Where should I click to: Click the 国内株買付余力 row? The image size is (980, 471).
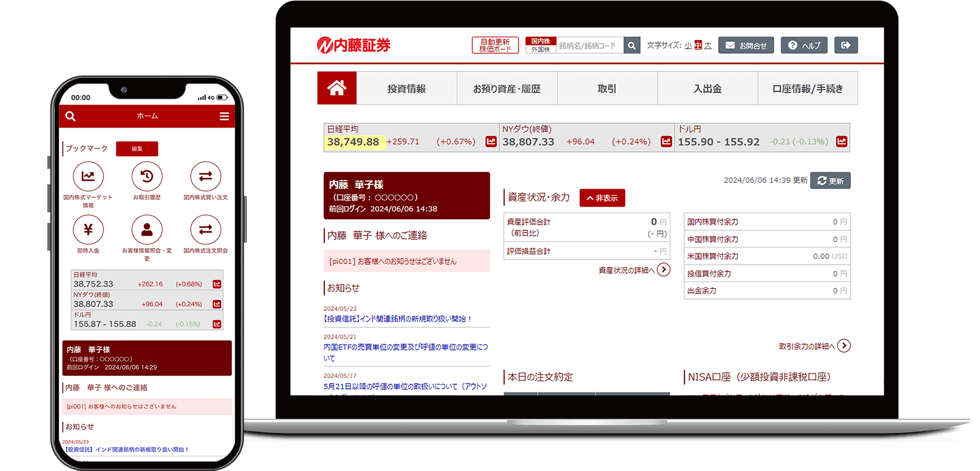click(767, 222)
